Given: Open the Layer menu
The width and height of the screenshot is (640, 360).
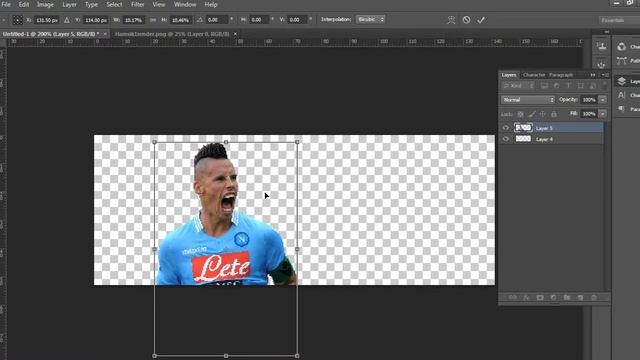Looking at the screenshot, I should click(69, 4).
